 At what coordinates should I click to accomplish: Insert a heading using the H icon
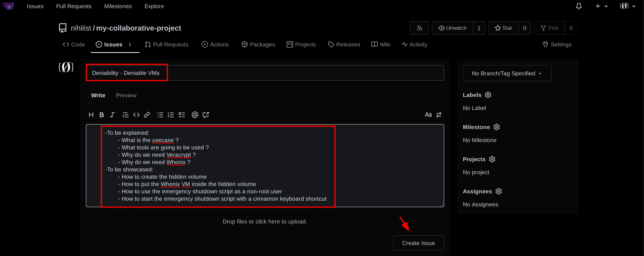tap(91, 115)
